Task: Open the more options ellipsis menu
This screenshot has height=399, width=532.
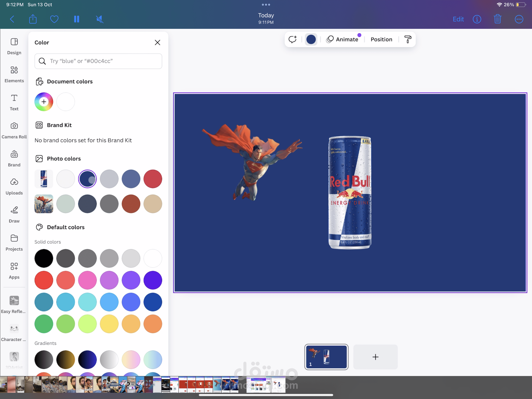Action: pos(519,19)
